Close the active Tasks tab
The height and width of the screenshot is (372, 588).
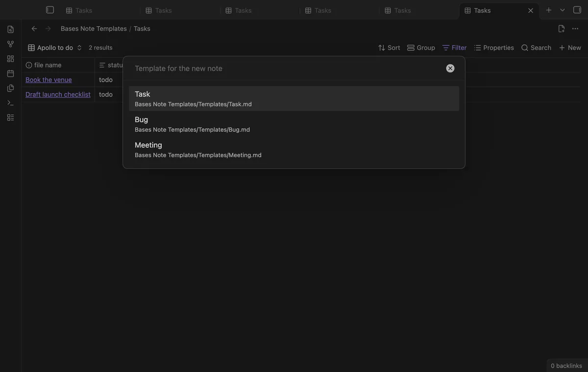pyautogui.click(x=531, y=10)
